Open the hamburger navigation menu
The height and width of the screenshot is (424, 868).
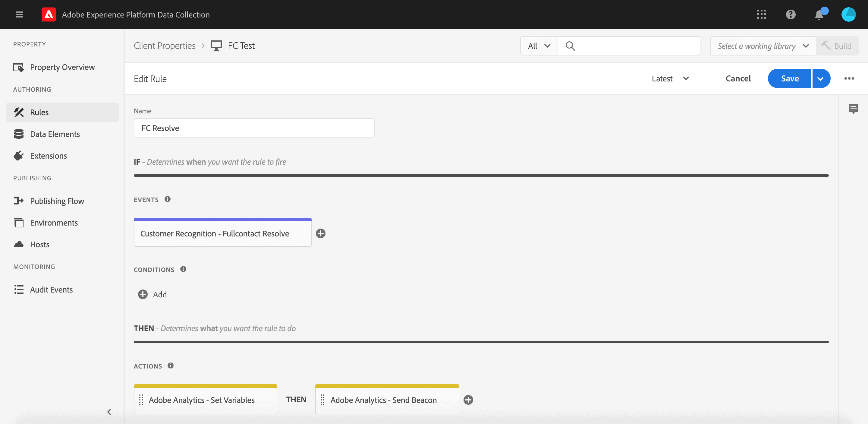19,14
